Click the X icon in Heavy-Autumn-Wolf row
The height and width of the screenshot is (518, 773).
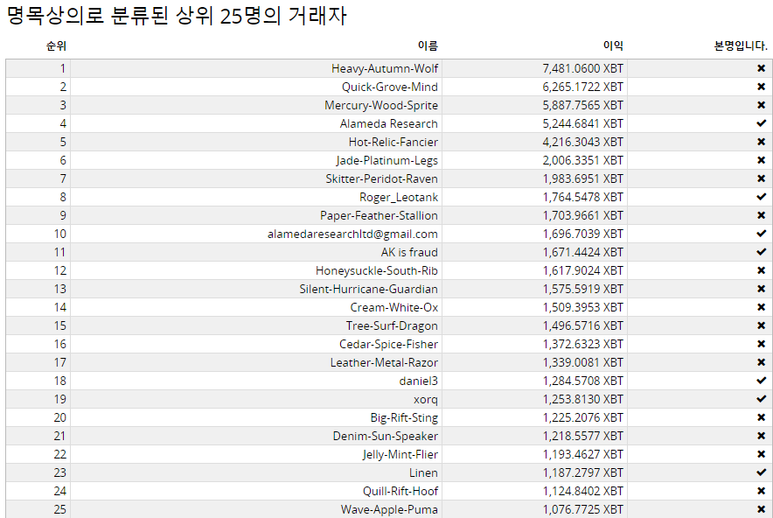(761, 69)
